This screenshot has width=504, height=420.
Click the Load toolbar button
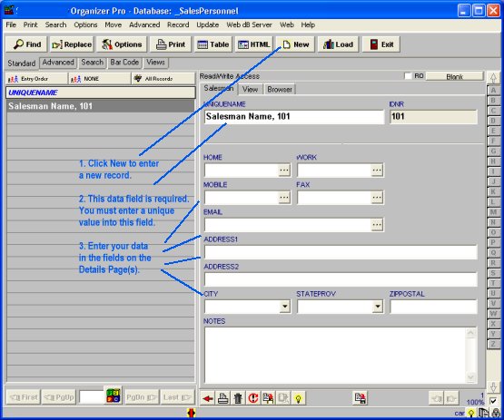(x=338, y=44)
